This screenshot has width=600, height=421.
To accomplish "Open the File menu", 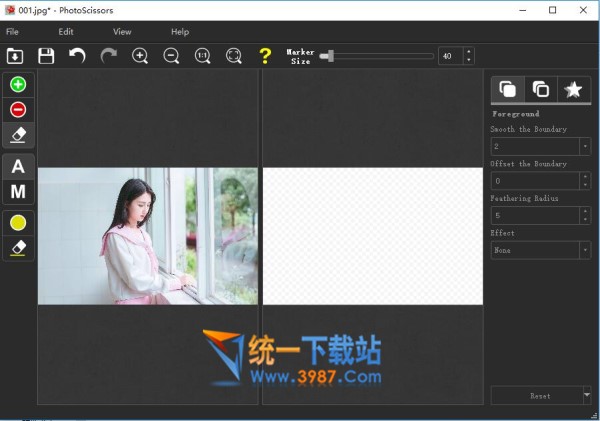I will point(13,32).
